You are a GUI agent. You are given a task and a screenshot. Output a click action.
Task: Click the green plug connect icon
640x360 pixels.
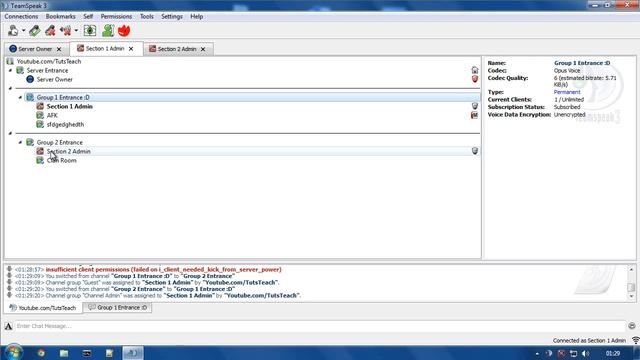point(35,31)
